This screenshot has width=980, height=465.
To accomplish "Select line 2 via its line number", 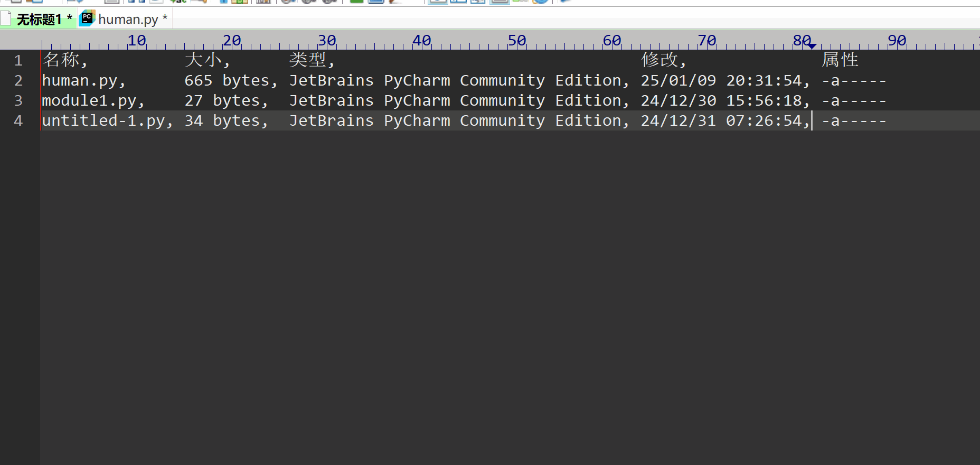I will click(18, 80).
